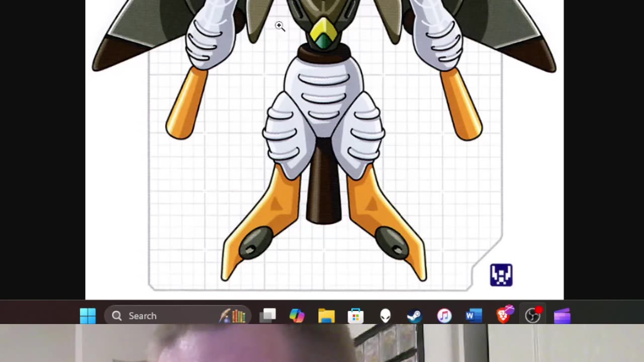This screenshot has height=362, width=644.
Task: Open Microsoft Store from the taskbar
Action: tap(356, 316)
